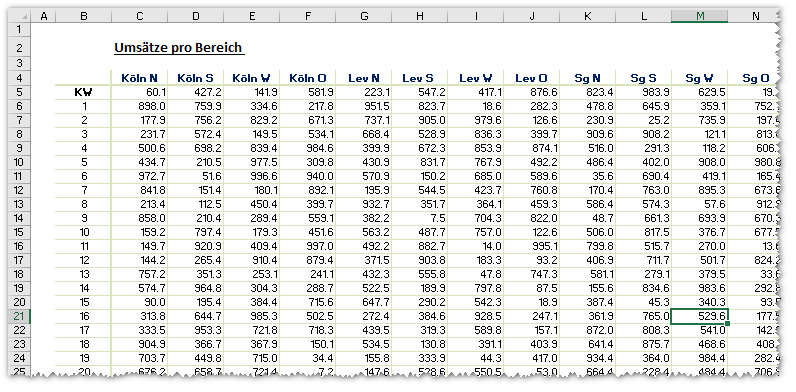Click the Lev O column heading cell

coord(532,78)
